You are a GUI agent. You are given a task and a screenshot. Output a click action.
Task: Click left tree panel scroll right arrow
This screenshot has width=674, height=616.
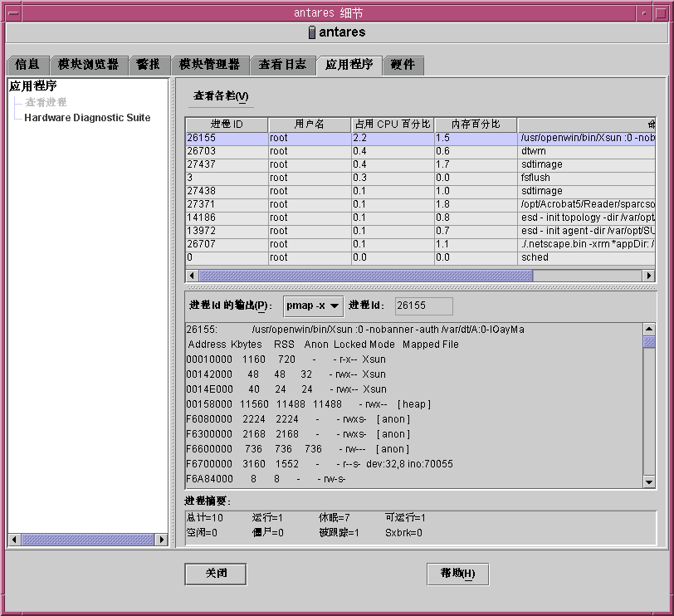click(x=161, y=540)
